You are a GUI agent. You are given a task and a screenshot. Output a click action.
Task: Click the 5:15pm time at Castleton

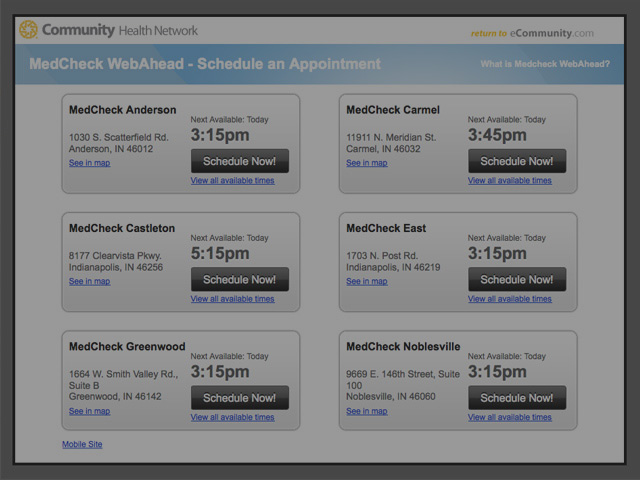click(x=220, y=253)
